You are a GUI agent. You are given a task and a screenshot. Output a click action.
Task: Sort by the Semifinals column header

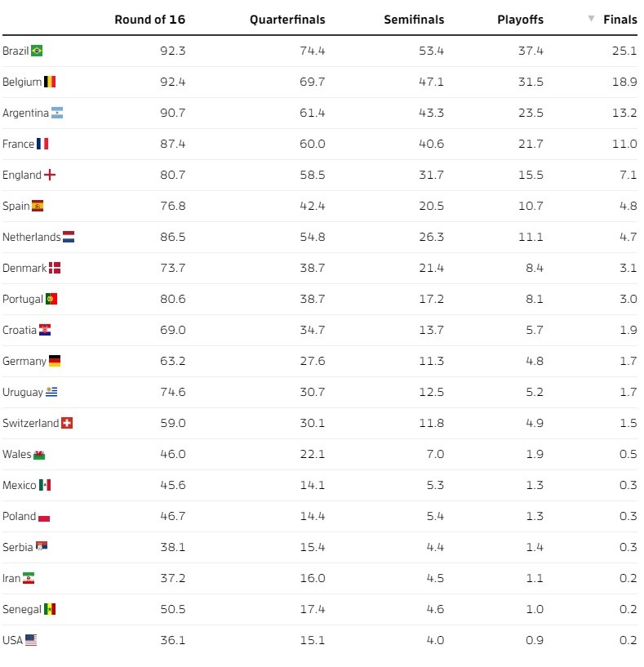point(414,20)
